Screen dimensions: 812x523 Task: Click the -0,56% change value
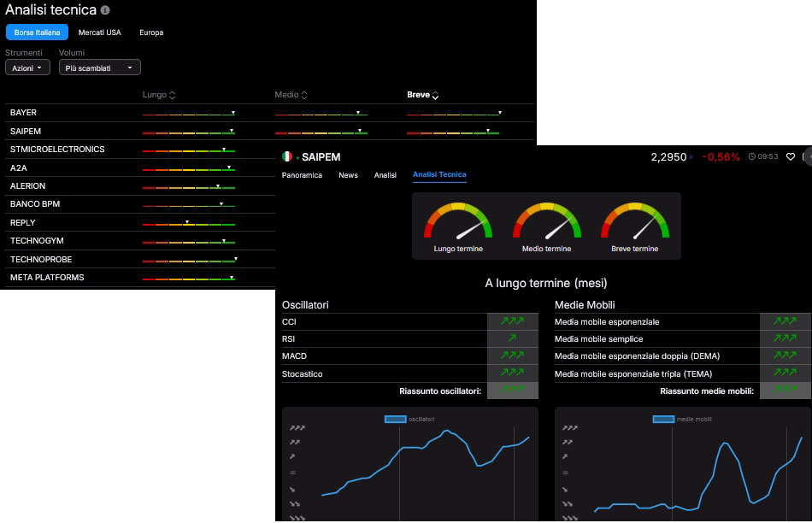coord(721,157)
